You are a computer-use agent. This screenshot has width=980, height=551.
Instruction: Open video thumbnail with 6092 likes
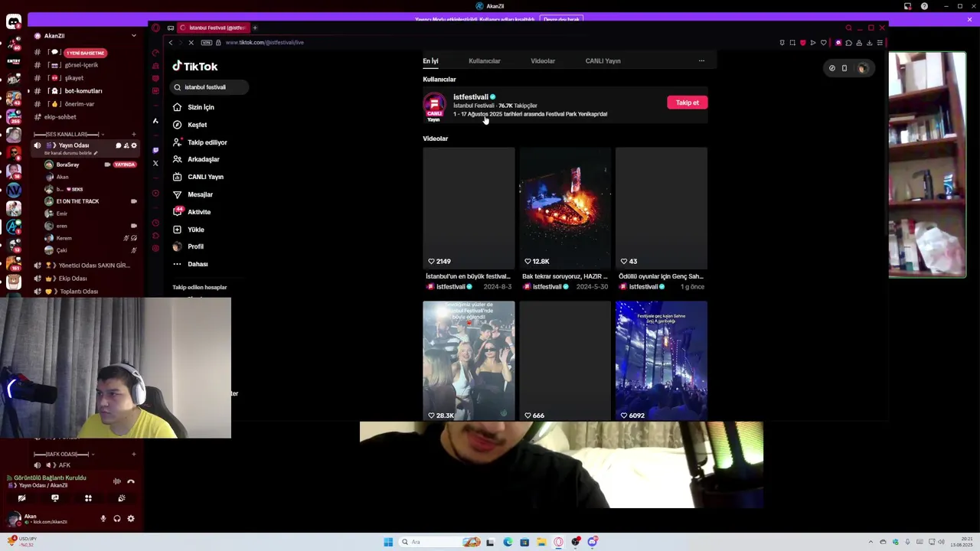(661, 361)
